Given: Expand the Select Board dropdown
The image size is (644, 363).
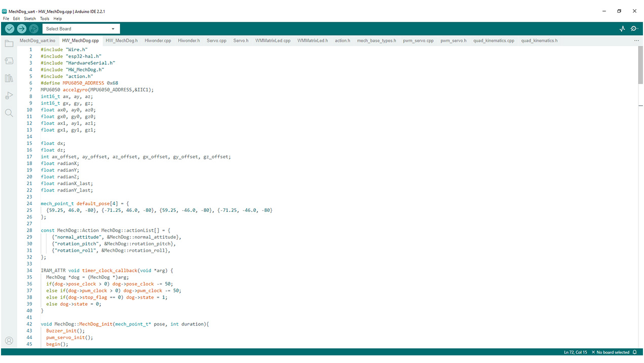Looking at the screenshot, I should point(81,29).
